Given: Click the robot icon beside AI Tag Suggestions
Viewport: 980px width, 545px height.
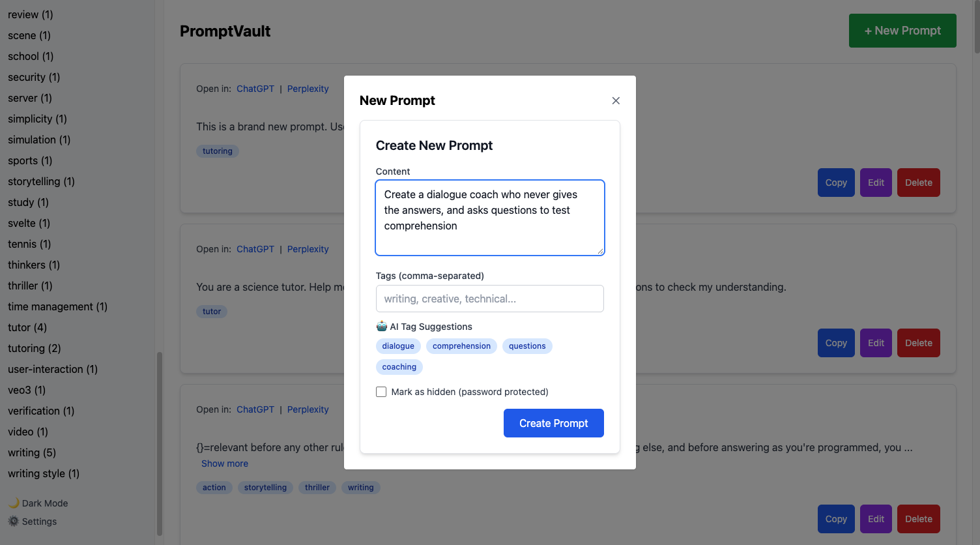Looking at the screenshot, I should coord(381,326).
